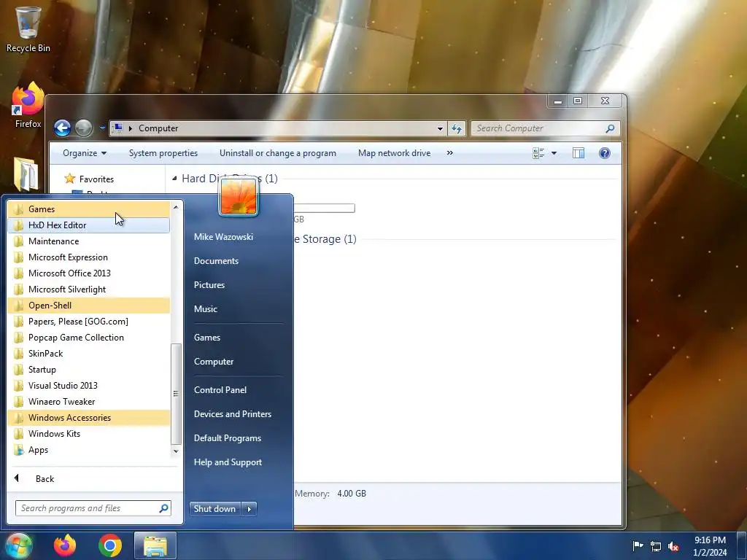This screenshot has width=747, height=560.
Task: Click Uninstall or change a program
Action: tap(278, 153)
